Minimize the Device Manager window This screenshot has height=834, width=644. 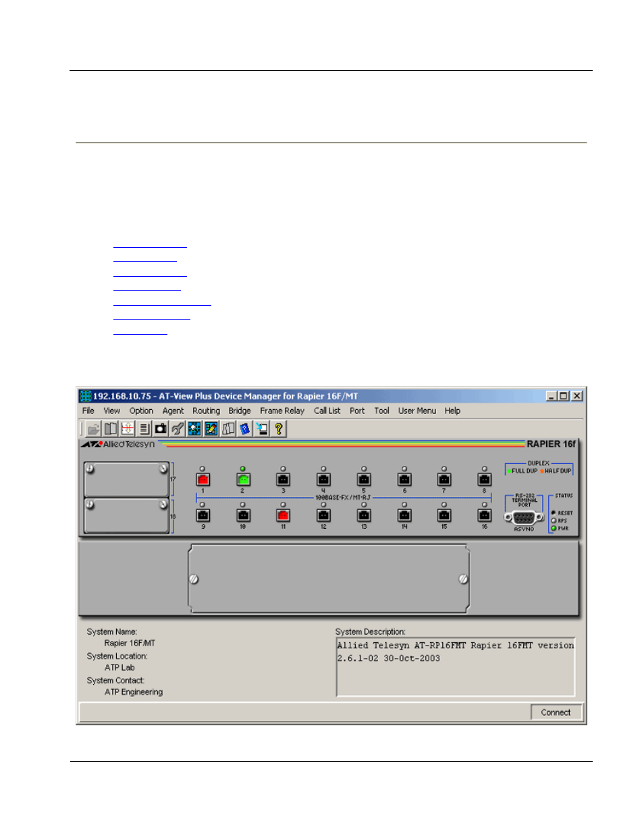coord(552,396)
